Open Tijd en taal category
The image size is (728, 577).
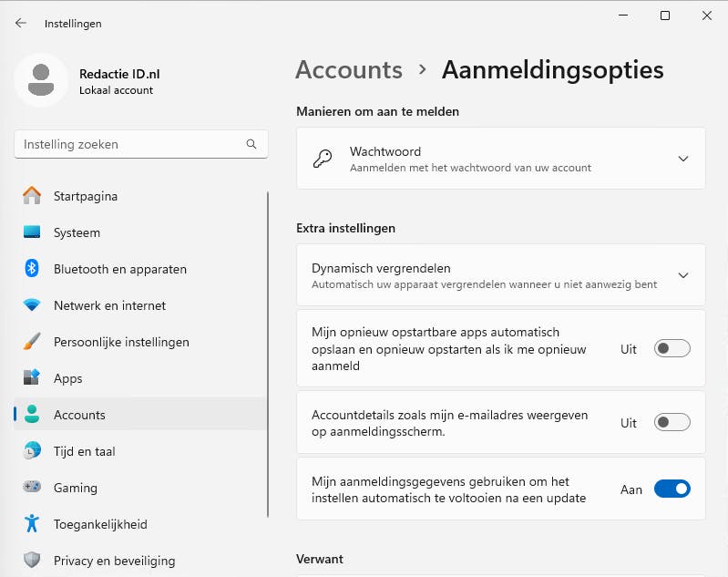(84, 451)
